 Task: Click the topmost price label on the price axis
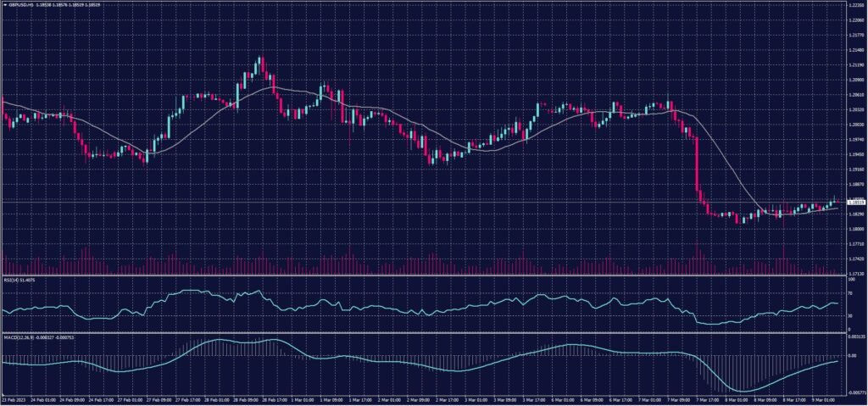855,5
